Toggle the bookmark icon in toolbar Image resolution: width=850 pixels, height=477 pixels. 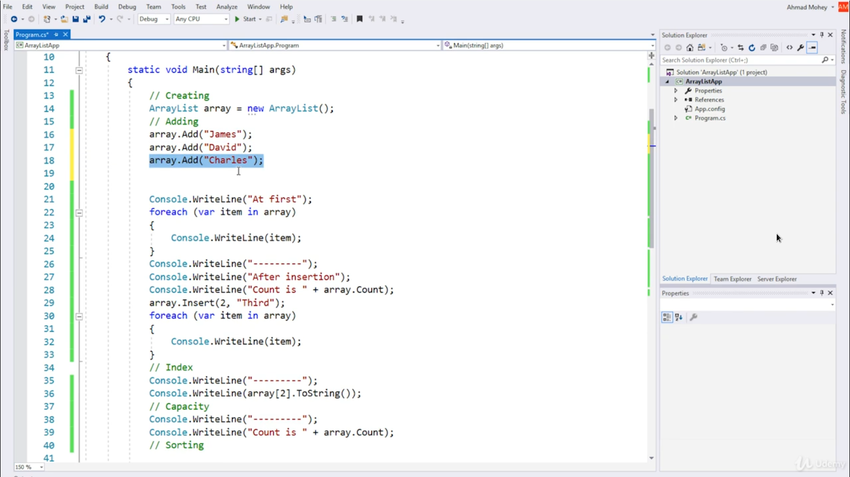359,19
